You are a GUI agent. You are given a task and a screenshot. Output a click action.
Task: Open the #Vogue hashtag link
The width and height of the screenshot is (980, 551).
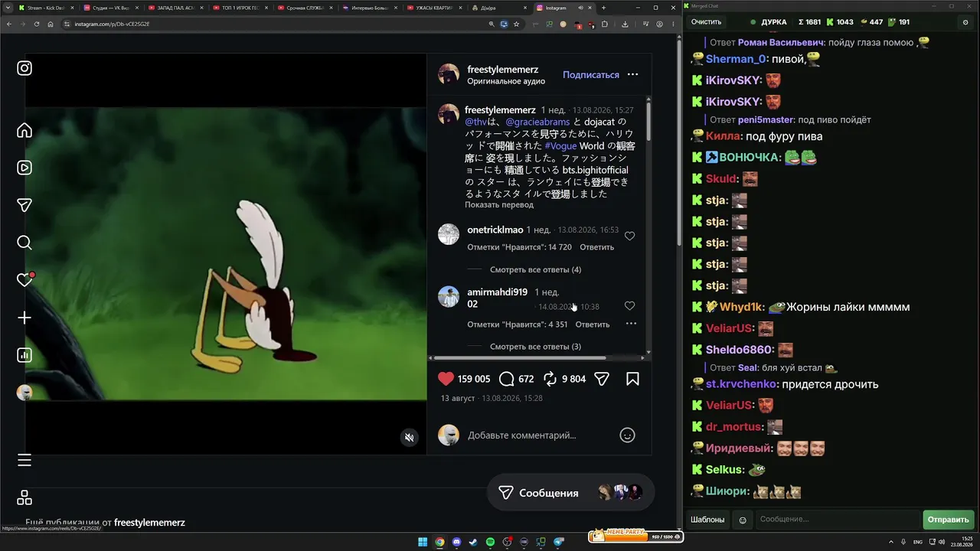(x=560, y=145)
